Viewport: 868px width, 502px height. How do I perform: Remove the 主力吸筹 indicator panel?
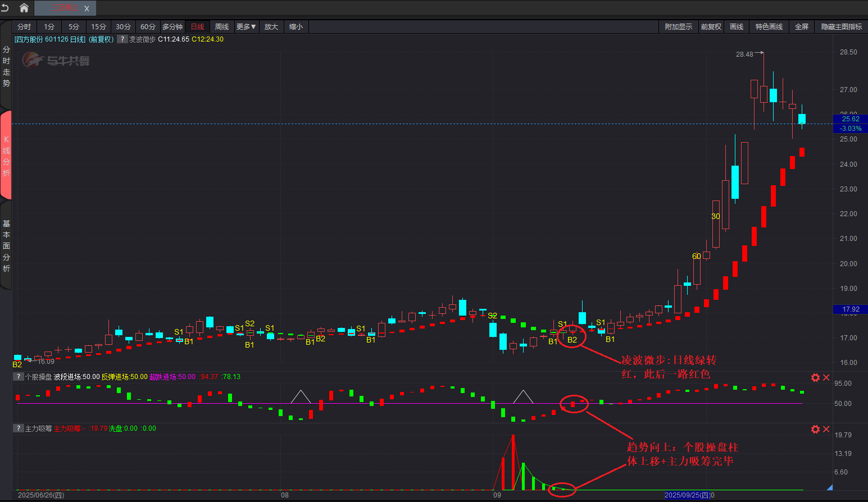click(x=826, y=429)
